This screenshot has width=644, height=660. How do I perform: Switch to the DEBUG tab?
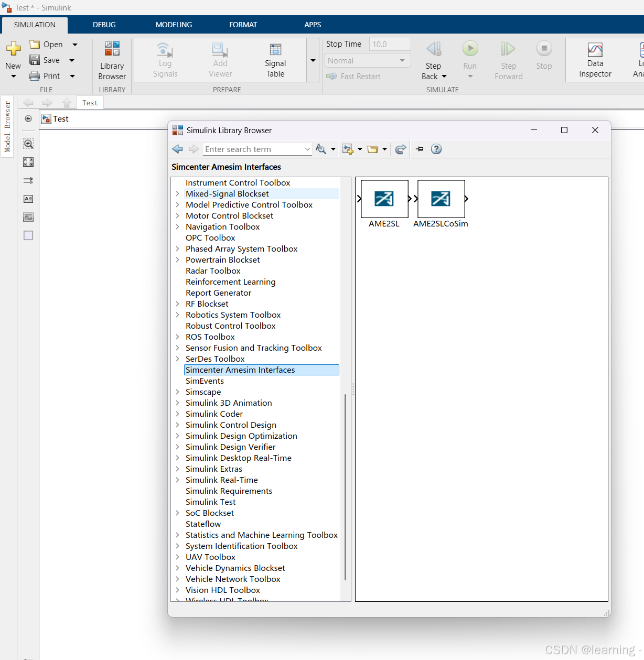104,25
